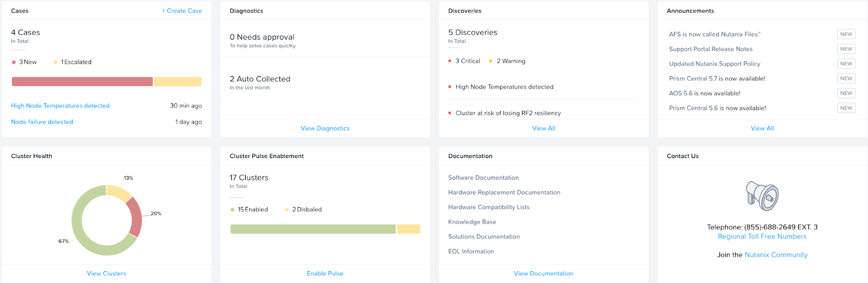Click the megaphone icon in Contact Us
868x283 pixels.
[x=762, y=196]
